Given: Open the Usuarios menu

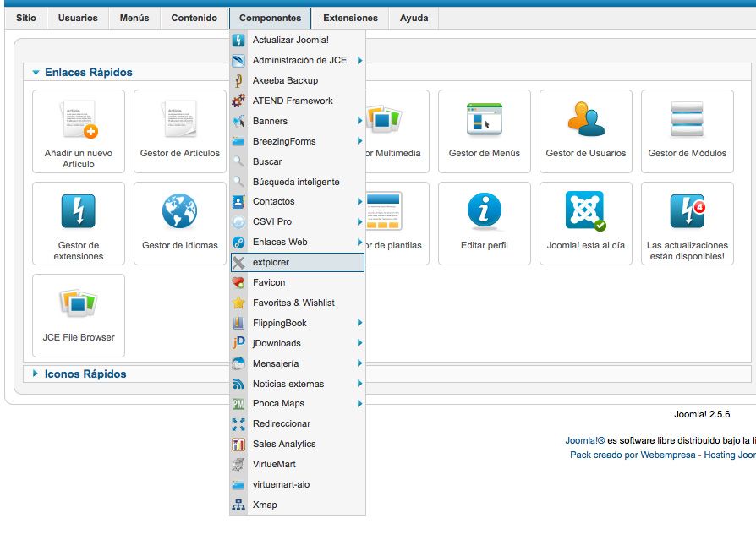Looking at the screenshot, I should (78, 19).
